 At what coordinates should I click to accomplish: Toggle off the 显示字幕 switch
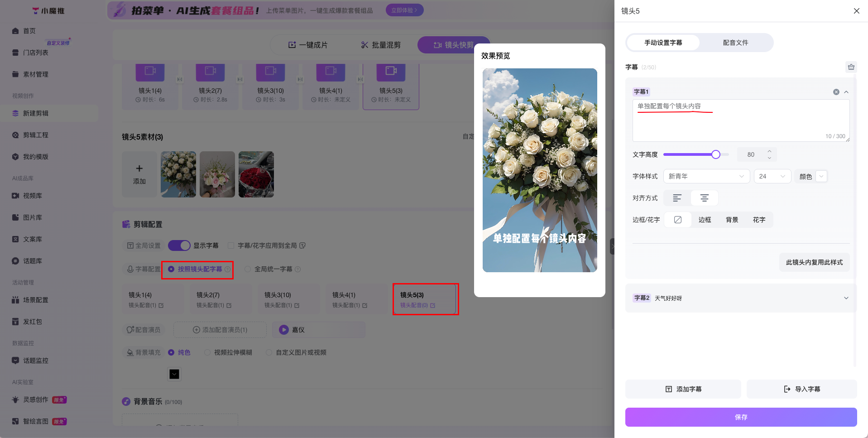(x=179, y=245)
